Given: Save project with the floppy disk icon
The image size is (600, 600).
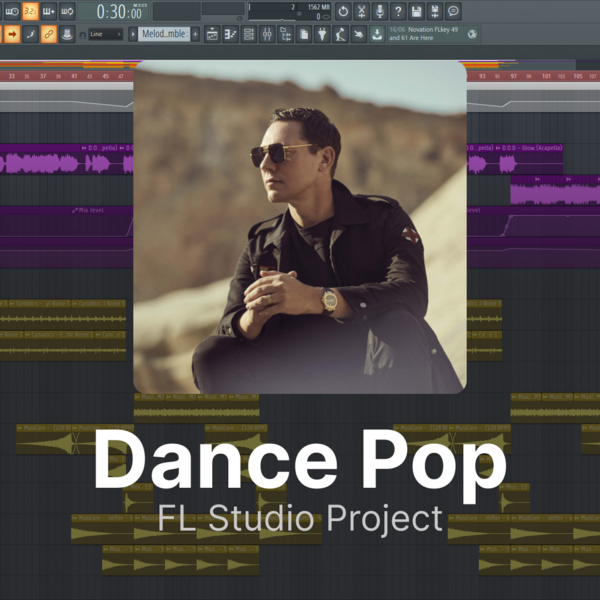Looking at the screenshot, I should (x=417, y=11).
